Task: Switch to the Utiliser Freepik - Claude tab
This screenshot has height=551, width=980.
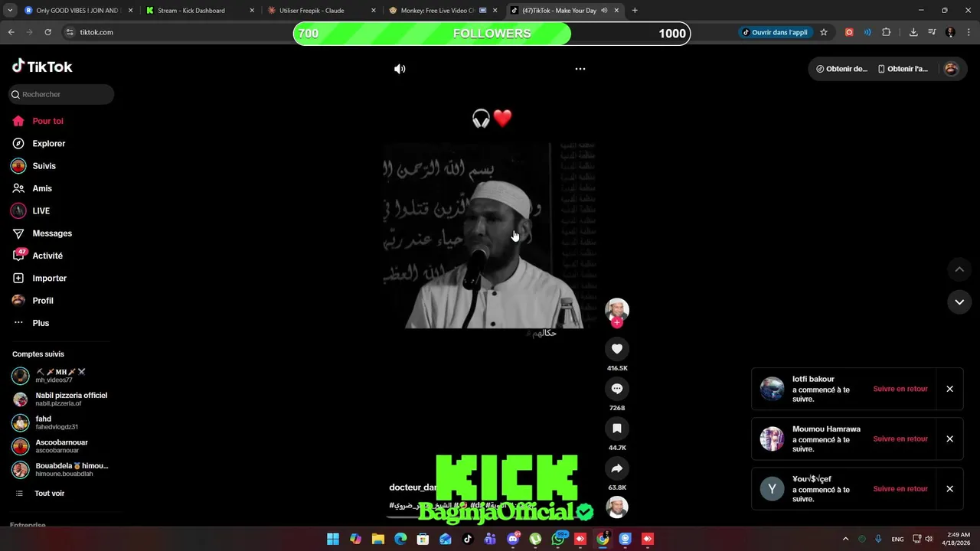Action: pyautogui.click(x=321, y=11)
